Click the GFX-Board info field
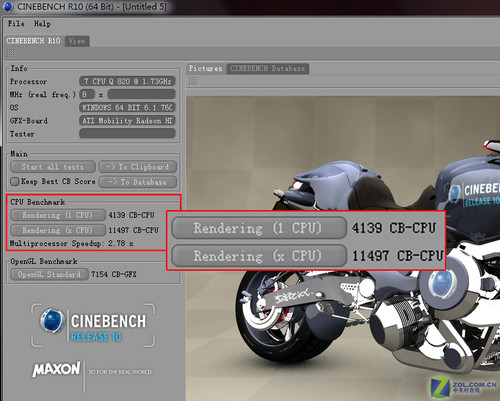Viewport: 500px width, 401px height. [127, 121]
